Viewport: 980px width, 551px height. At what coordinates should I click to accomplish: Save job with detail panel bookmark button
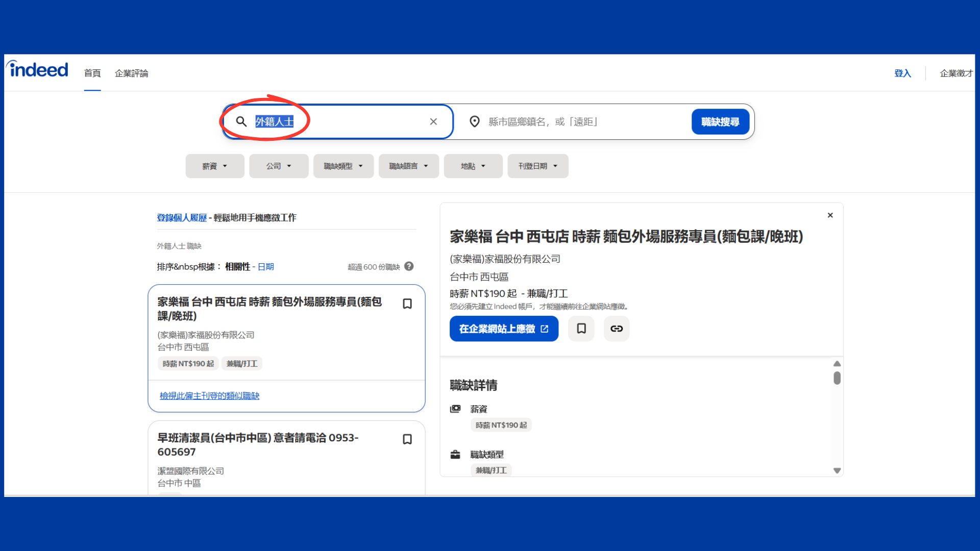click(581, 329)
